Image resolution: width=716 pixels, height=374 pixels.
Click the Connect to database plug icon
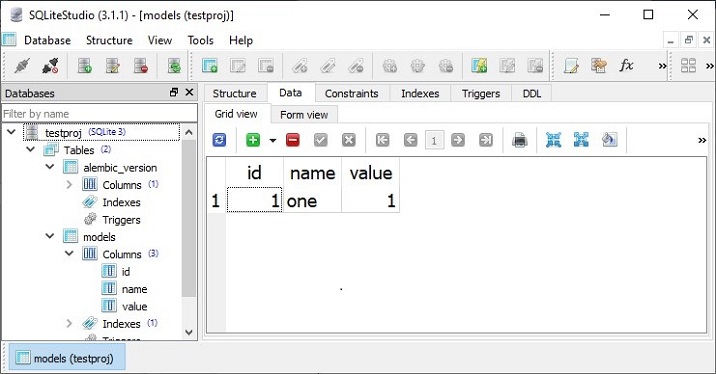(x=21, y=66)
